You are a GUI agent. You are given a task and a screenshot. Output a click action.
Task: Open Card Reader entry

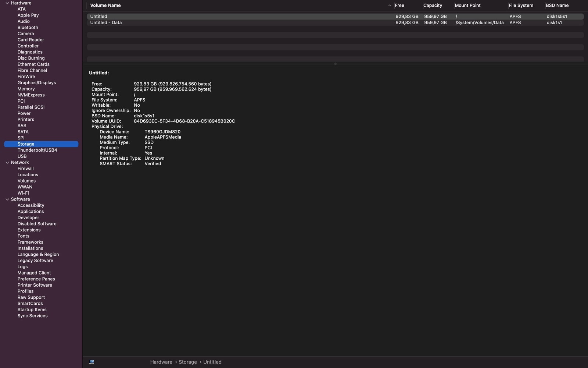(x=31, y=40)
